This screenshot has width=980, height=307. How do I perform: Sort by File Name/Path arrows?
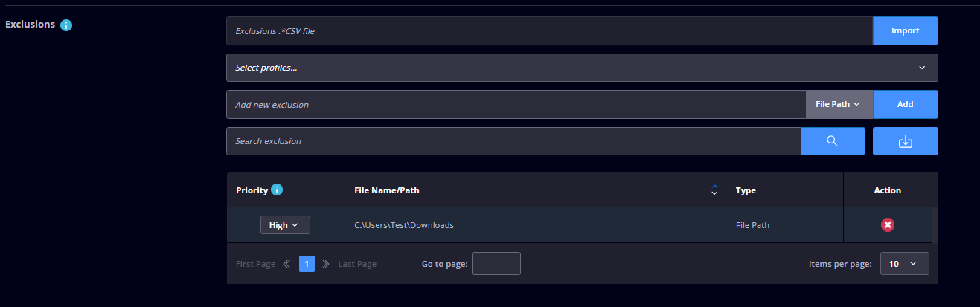[x=714, y=190]
